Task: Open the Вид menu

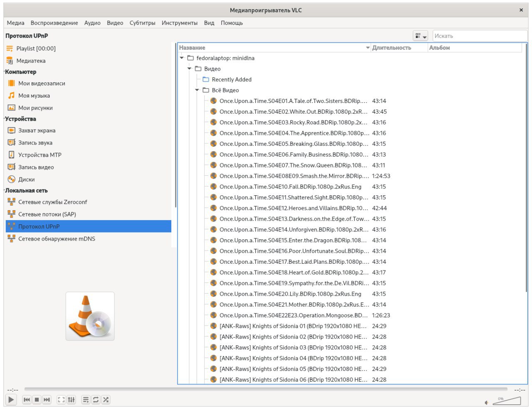Action: pyautogui.click(x=209, y=23)
